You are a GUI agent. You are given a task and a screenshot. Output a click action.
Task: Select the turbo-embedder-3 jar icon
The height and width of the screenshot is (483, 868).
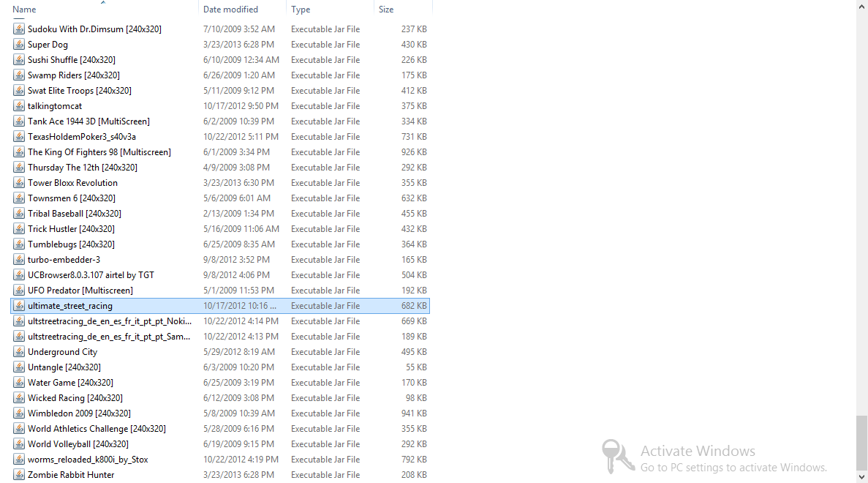click(19, 260)
